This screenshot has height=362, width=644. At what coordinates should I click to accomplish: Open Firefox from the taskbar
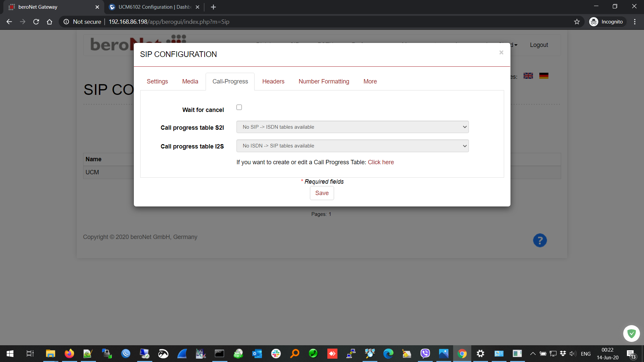[69, 353]
